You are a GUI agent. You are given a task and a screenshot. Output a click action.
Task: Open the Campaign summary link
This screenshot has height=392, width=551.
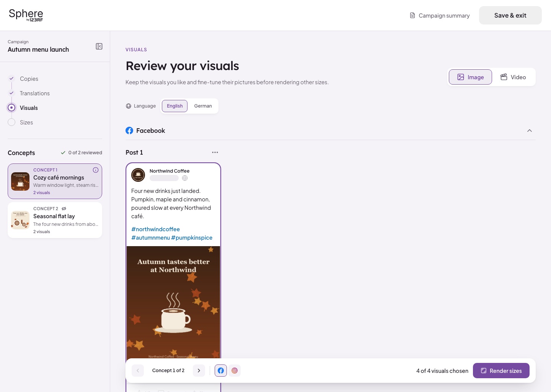tap(440, 15)
